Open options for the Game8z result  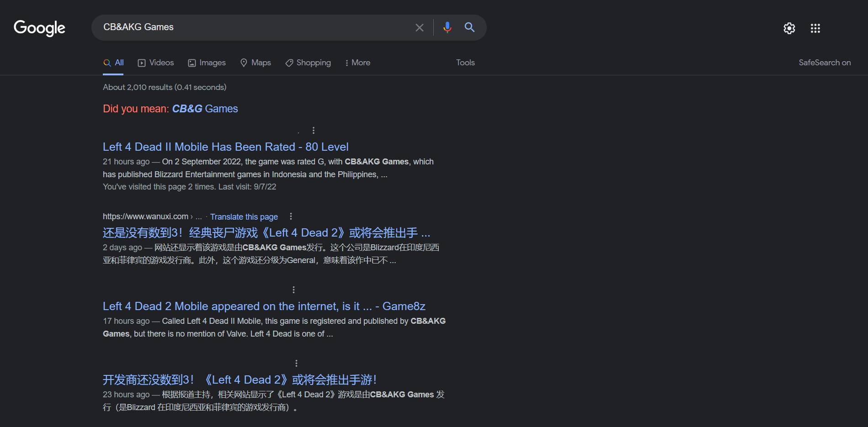point(293,290)
